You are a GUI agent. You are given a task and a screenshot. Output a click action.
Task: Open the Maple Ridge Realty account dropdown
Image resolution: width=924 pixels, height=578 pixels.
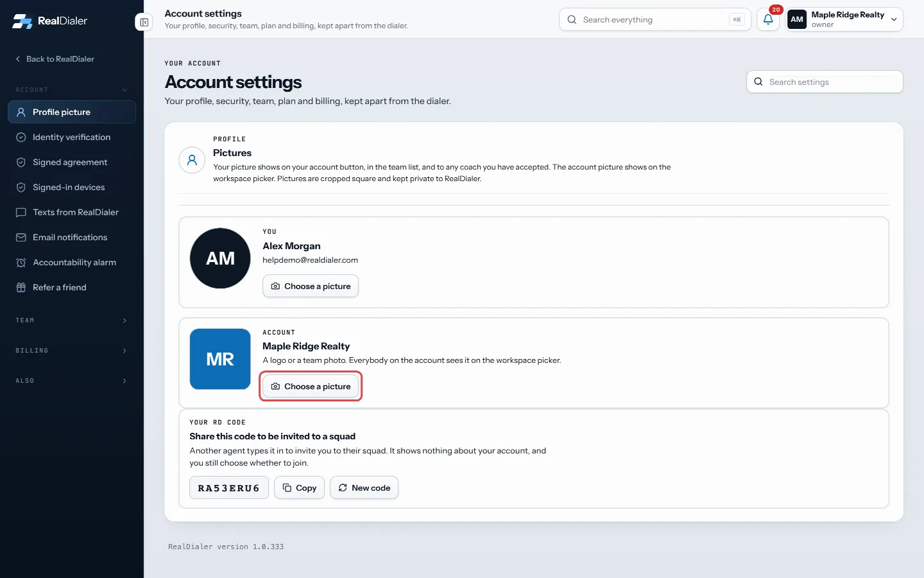coord(844,19)
